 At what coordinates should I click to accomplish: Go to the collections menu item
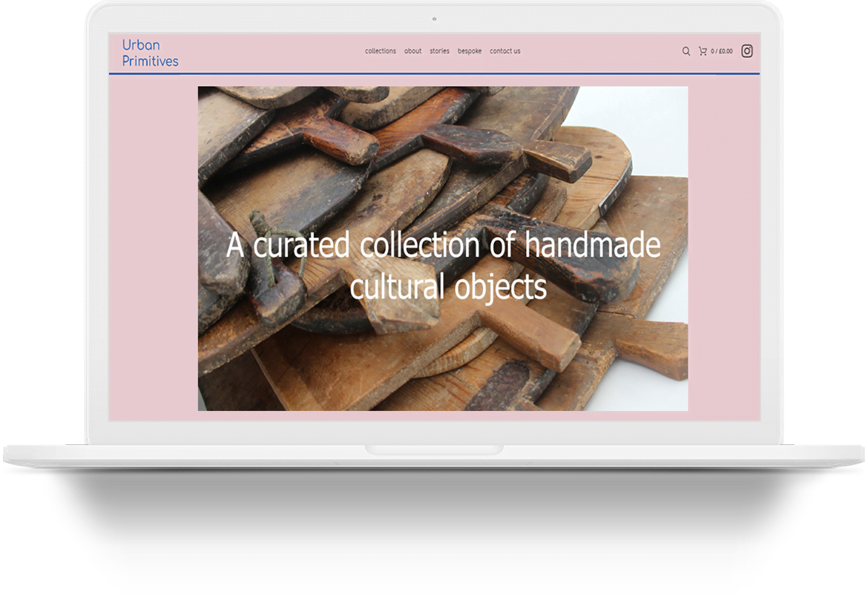coord(380,51)
